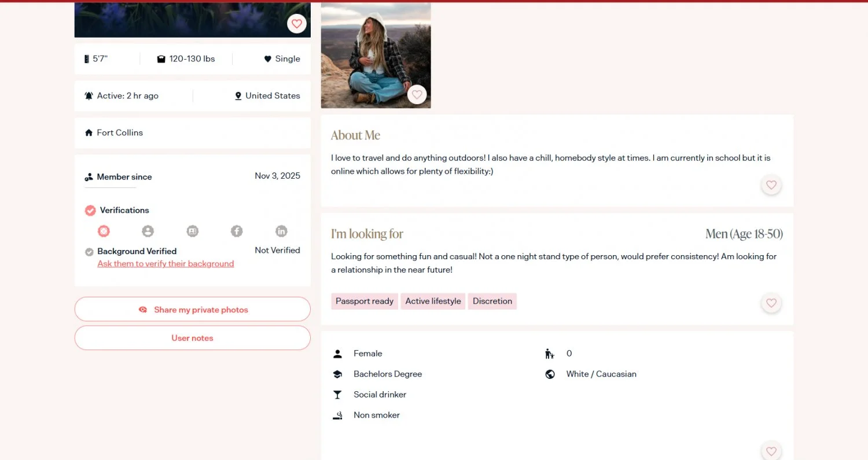
Task: Click the heart in I'm looking for section
Action: click(771, 303)
